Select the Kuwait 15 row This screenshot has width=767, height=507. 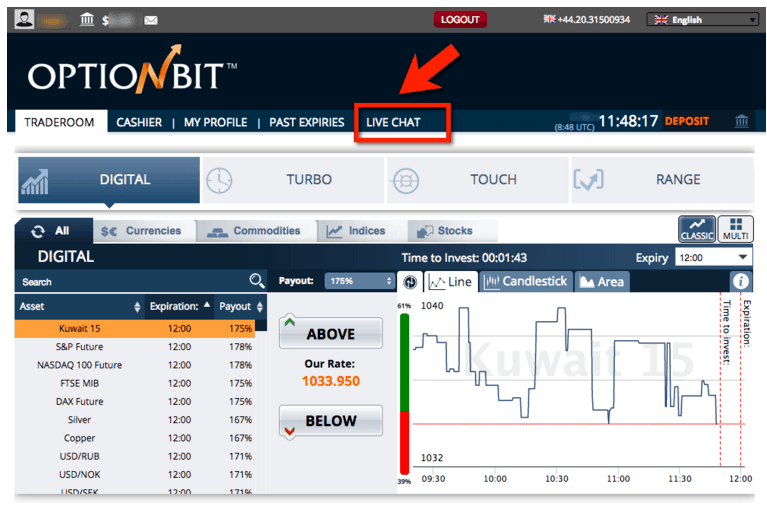(x=135, y=328)
